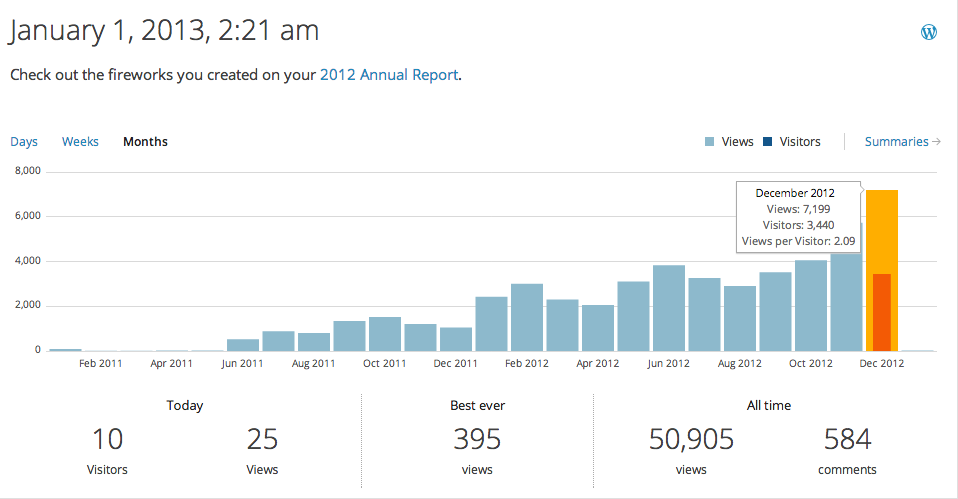Click the WordPress logo icon
Screen dimensions: 958x499
tap(929, 32)
